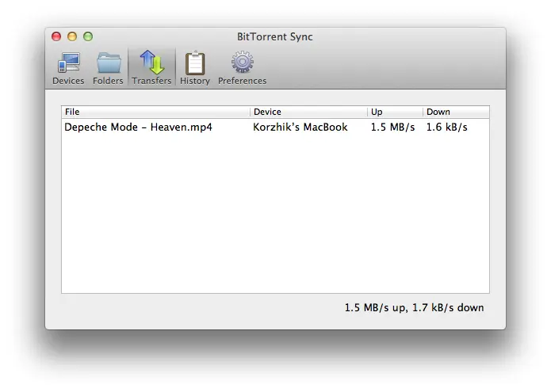Open the Folders toolbar icon
This screenshot has width=551, height=392.
pos(109,63)
